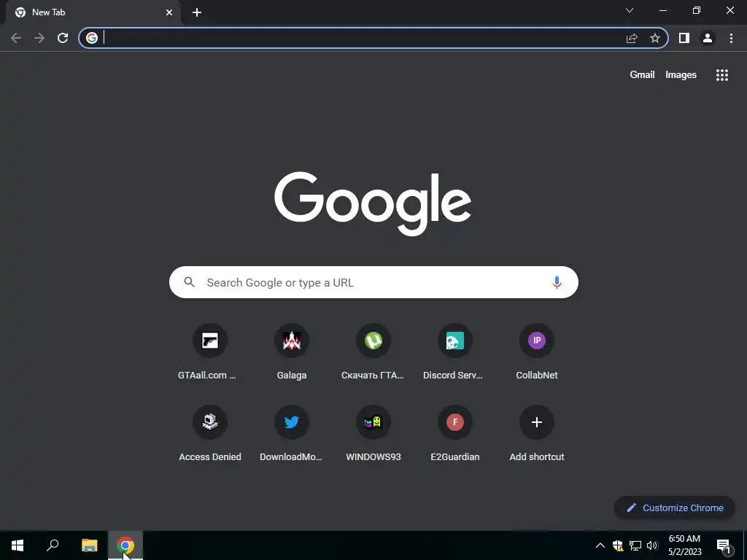Open the WINDOWS93 shortcut
The height and width of the screenshot is (560, 747).
pyautogui.click(x=373, y=434)
